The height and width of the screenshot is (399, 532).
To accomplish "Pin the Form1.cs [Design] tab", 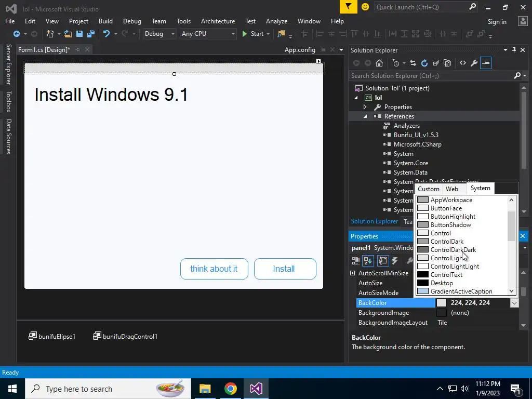I will 78,49.
